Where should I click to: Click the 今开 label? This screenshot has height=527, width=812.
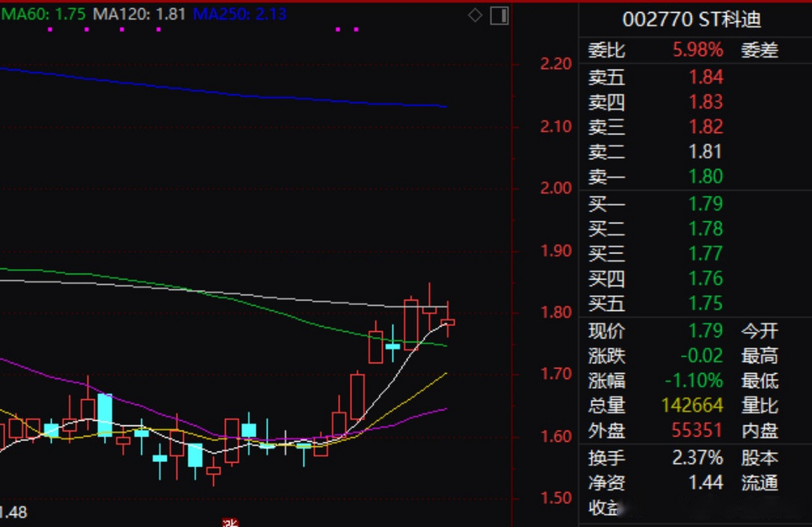pos(760,331)
